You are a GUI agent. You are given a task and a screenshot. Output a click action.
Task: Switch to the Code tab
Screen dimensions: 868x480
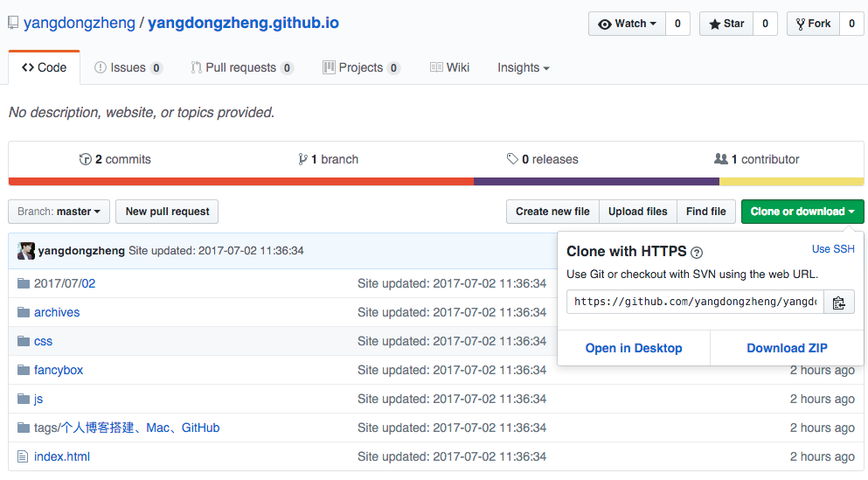[x=45, y=67]
